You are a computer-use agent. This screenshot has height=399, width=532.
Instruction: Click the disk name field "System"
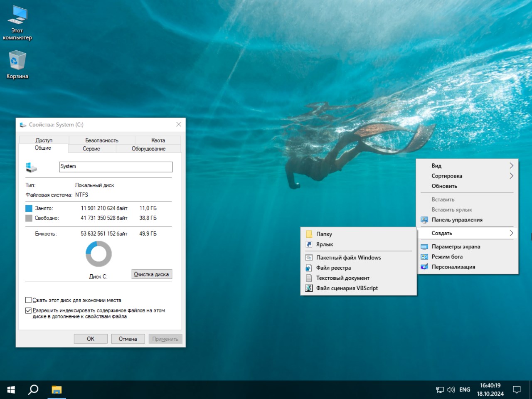tap(116, 167)
